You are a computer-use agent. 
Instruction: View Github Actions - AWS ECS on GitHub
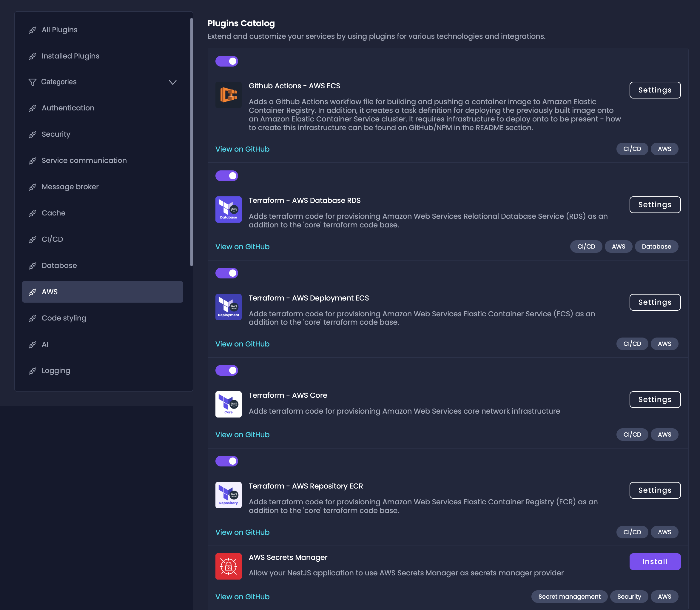pyautogui.click(x=242, y=149)
